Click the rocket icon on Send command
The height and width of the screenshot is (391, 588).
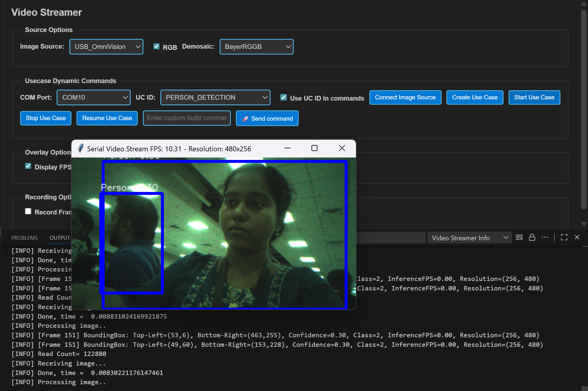point(246,118)
